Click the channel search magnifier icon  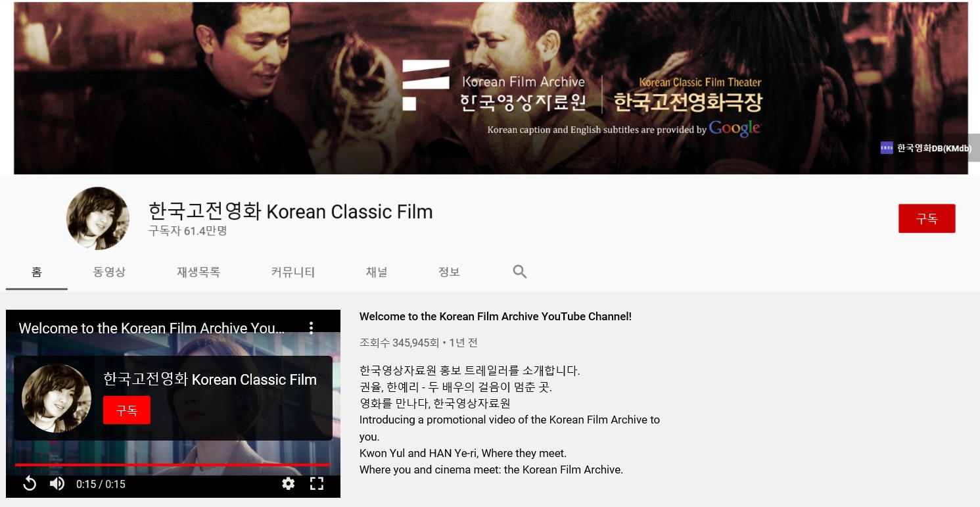(x=520, y=272)
